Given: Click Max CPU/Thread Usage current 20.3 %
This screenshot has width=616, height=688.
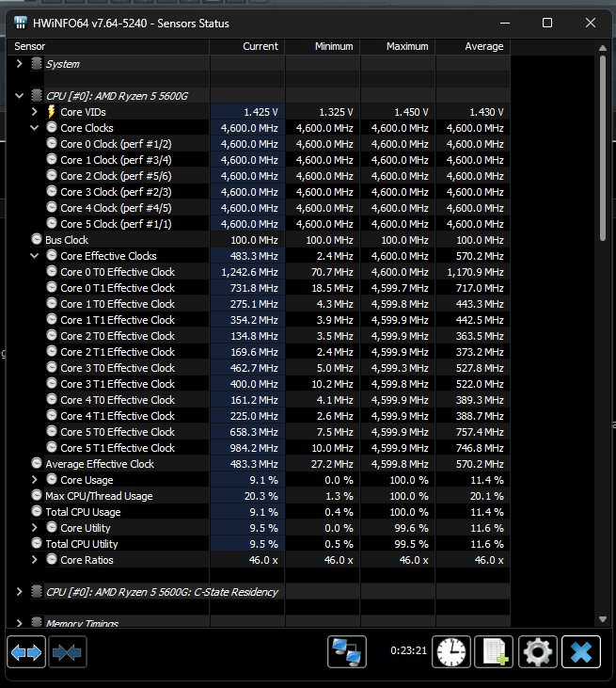Looking at the screenshot, I should (x=261, y=496).
